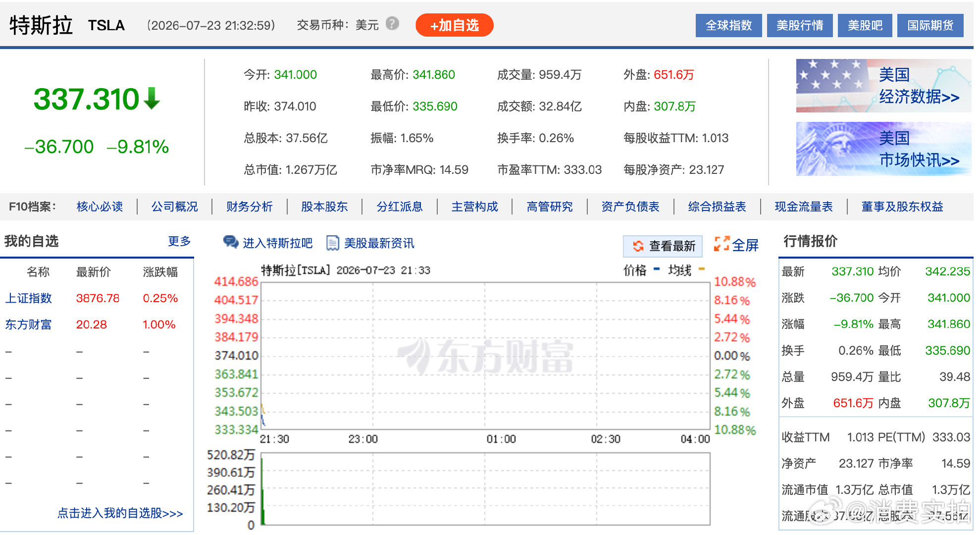Open 美股行情 button
Viewport: 980px width, 535px height.
click(800, 25)
